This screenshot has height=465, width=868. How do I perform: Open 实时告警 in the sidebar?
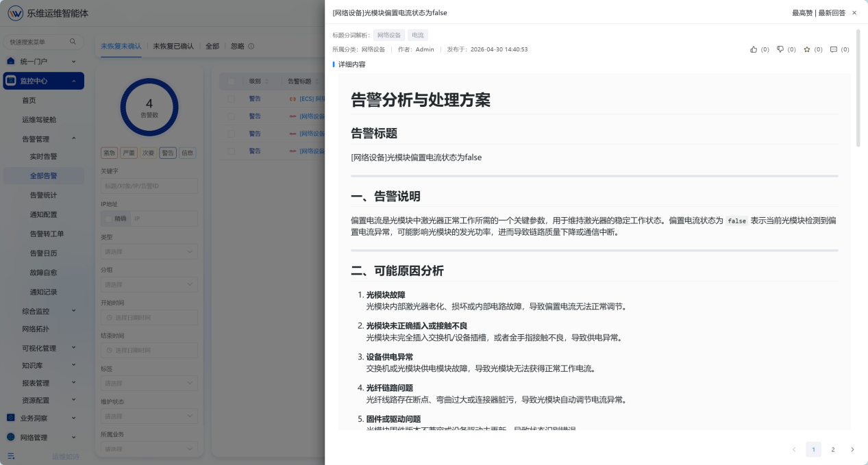click(x=43, y=157)
